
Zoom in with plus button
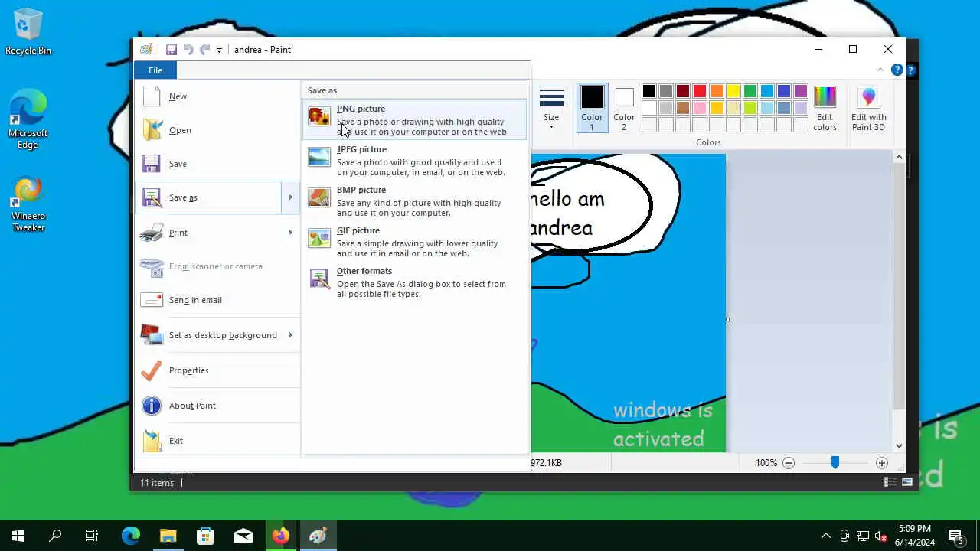click(x=882, y=463)
